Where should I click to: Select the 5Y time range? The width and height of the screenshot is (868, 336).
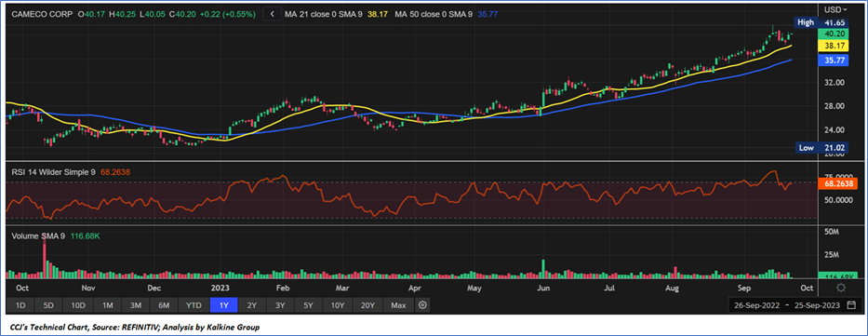tap(308, 305)
